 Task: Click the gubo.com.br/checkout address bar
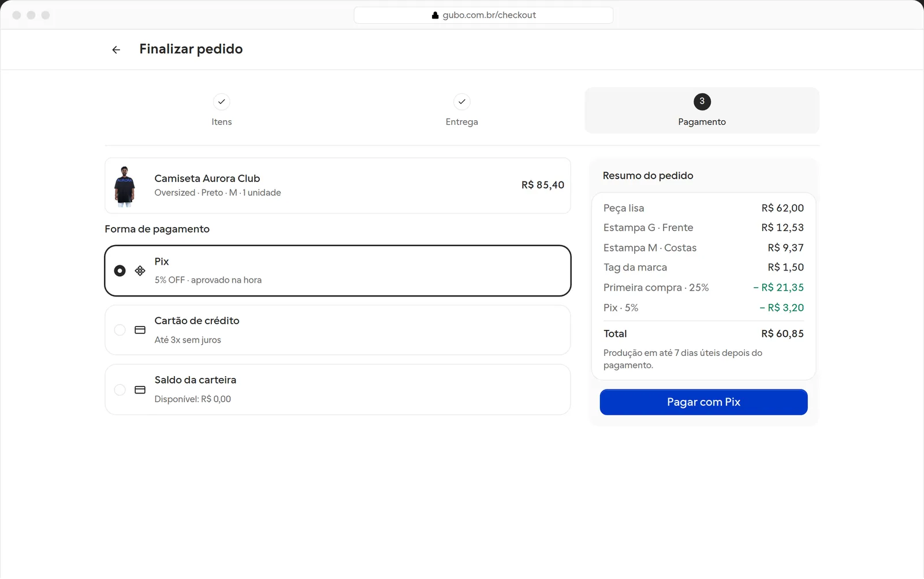[x=483, y=16]
